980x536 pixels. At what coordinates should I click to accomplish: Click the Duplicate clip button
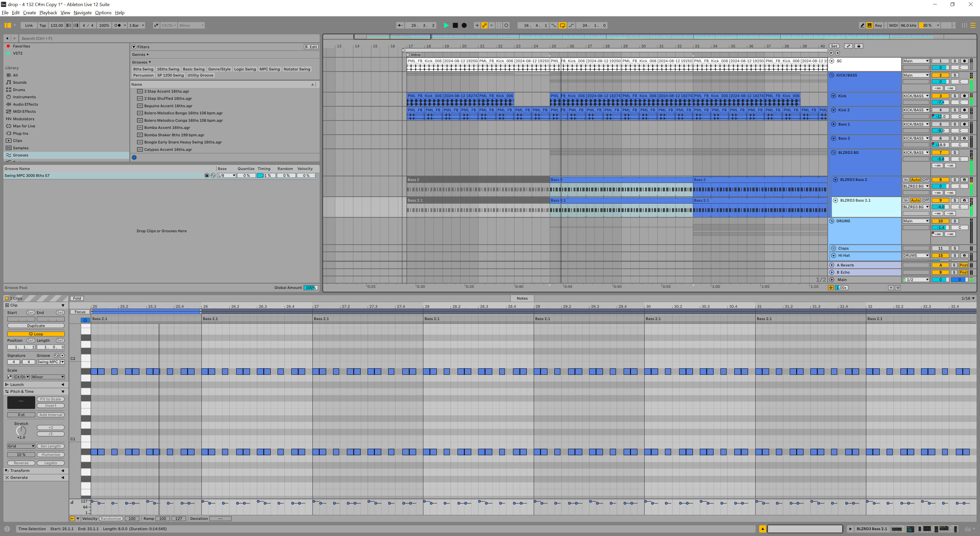click(36, 326)
